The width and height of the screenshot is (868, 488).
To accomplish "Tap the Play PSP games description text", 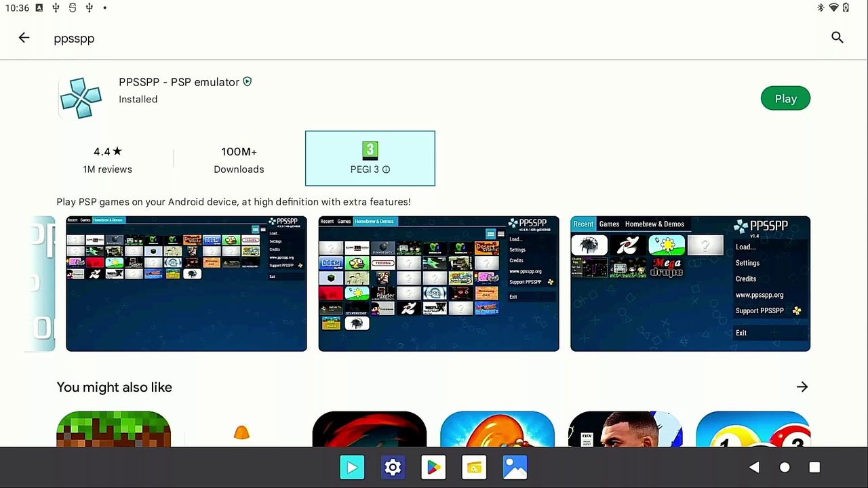I will [233, 202].
